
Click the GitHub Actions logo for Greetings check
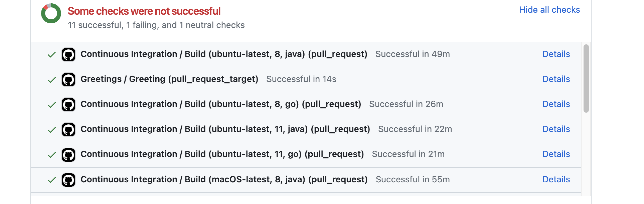coord(68,79)
